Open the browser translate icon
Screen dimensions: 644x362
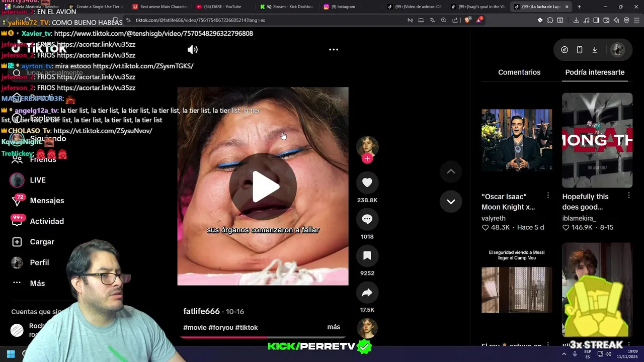(432, 20)
